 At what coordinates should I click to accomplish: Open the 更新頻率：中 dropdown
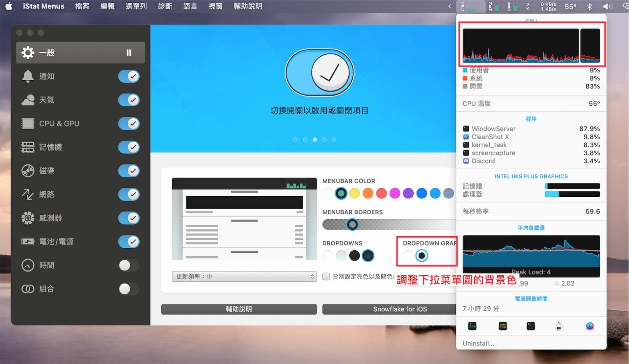[244, 276]
